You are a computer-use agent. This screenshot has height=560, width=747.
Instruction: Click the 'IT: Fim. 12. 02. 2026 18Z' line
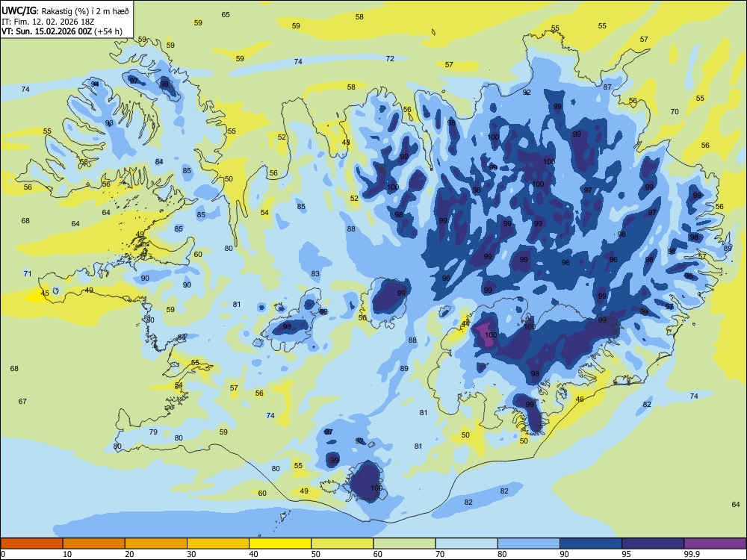tap(47, 22)
